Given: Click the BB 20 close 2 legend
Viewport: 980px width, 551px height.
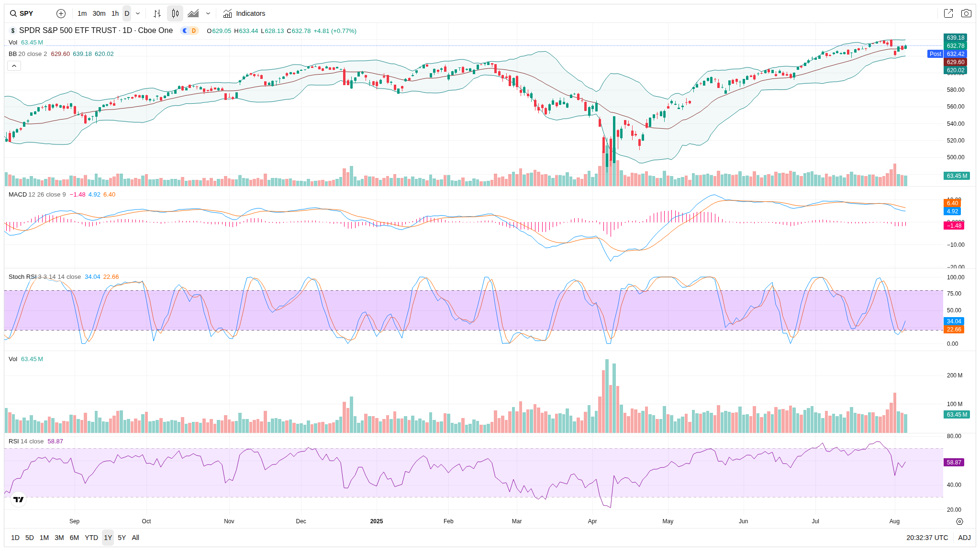Looking at the screenshot, I should [28, 54].
